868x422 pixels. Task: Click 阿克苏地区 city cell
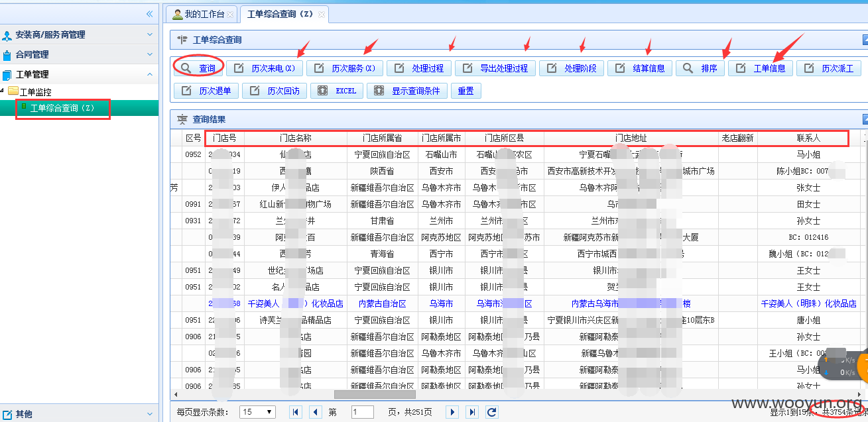tap(442, 237)
